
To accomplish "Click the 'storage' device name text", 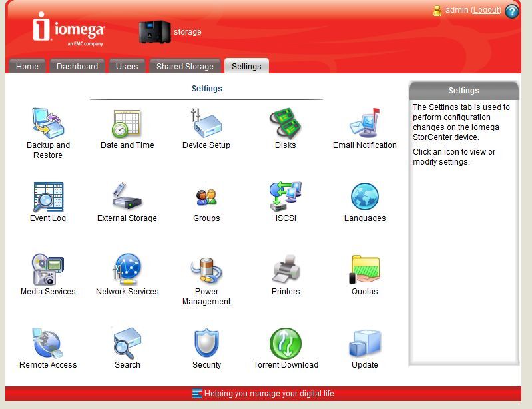I will (x=188, y=31).
